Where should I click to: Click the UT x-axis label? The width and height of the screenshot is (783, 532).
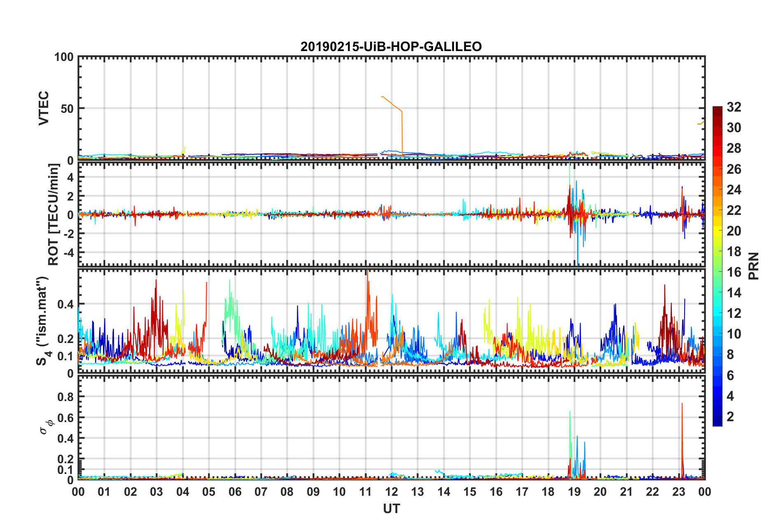pos(391,509)
